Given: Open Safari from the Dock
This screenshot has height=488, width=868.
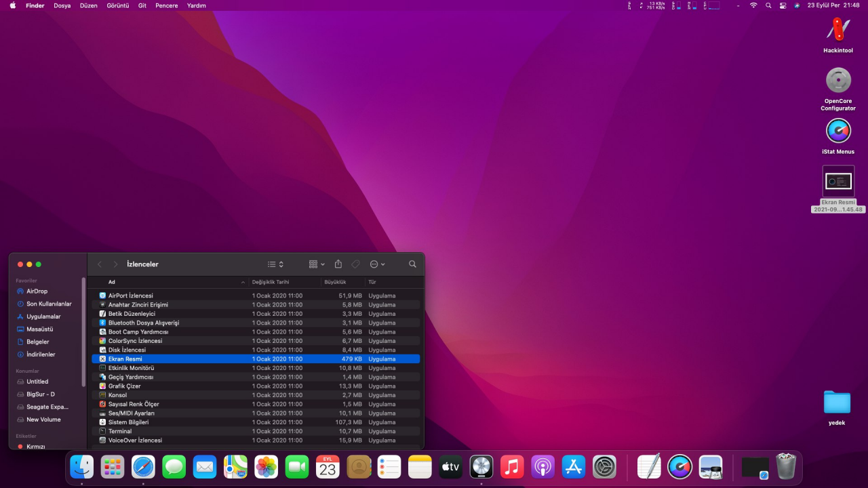Looking at the screenshot, I should [x=143, y=467].
